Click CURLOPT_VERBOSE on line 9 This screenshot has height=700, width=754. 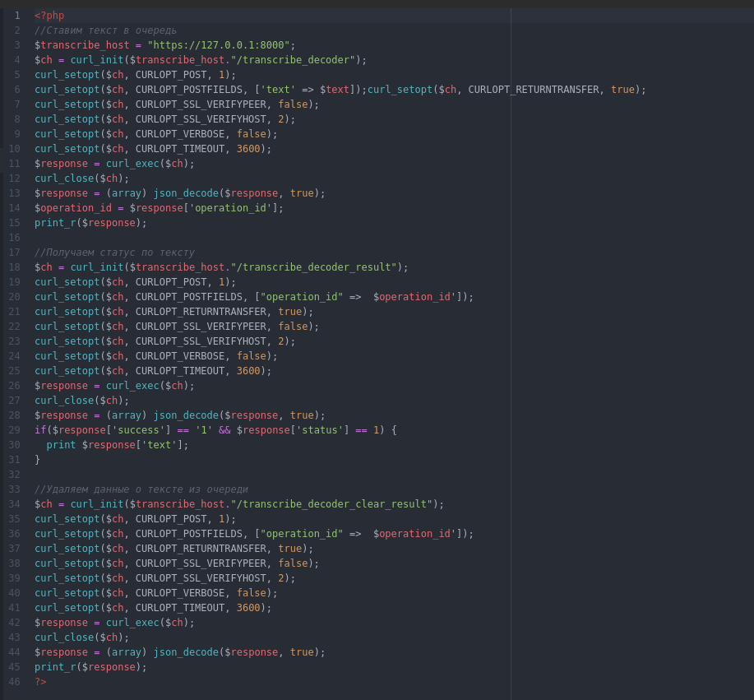[180, 134]
